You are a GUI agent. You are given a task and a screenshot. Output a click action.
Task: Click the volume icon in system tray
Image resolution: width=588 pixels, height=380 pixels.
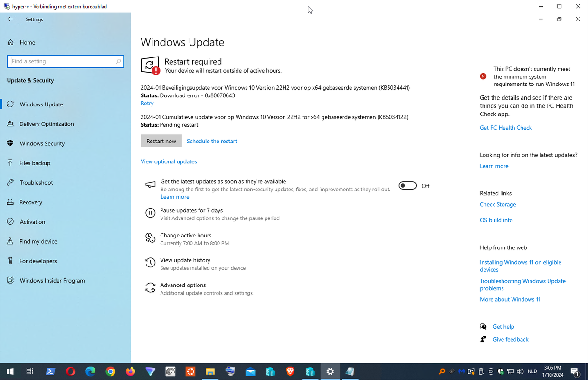[x=520, y=371]
